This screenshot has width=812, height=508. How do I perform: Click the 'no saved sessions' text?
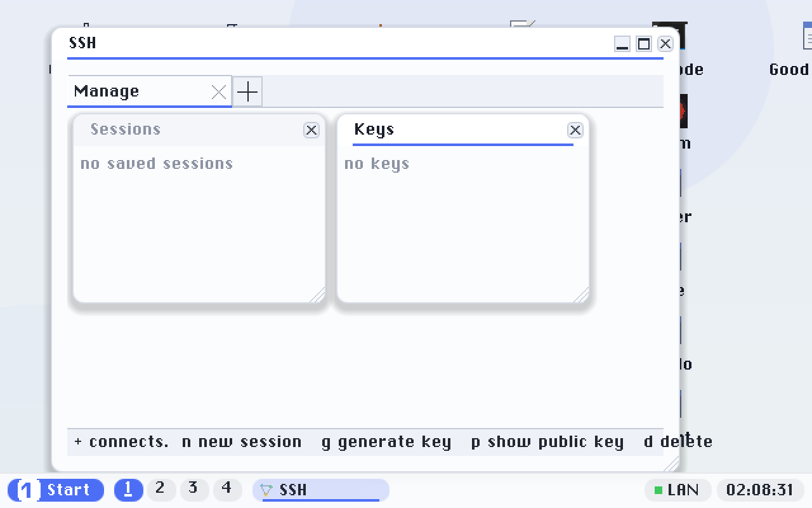click(157, 164)
